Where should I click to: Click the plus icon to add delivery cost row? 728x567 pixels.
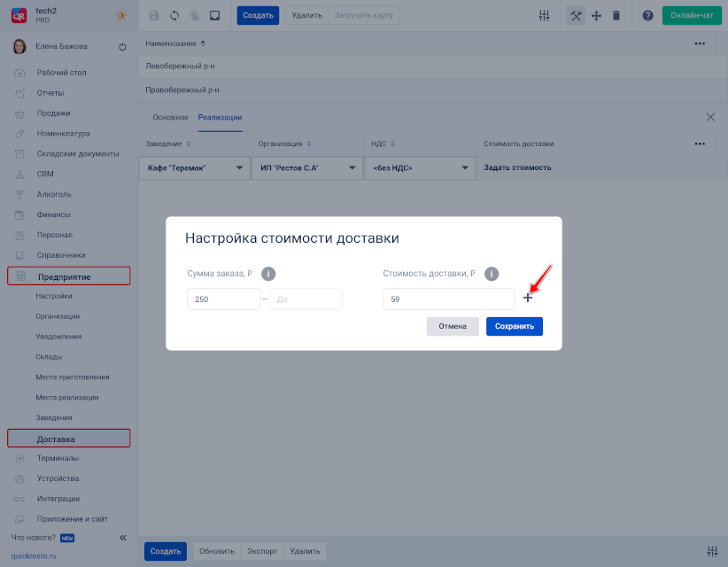pyautogui.click(x=528, y=299)
